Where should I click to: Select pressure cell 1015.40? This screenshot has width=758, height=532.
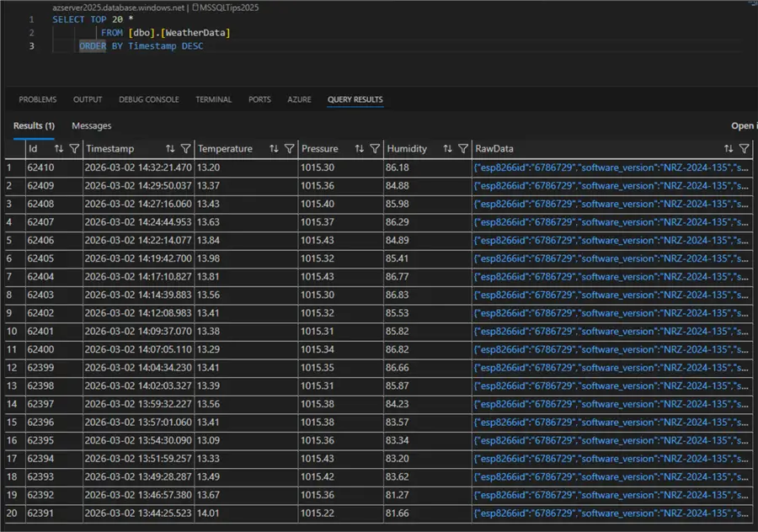click(x=341, y=204)
